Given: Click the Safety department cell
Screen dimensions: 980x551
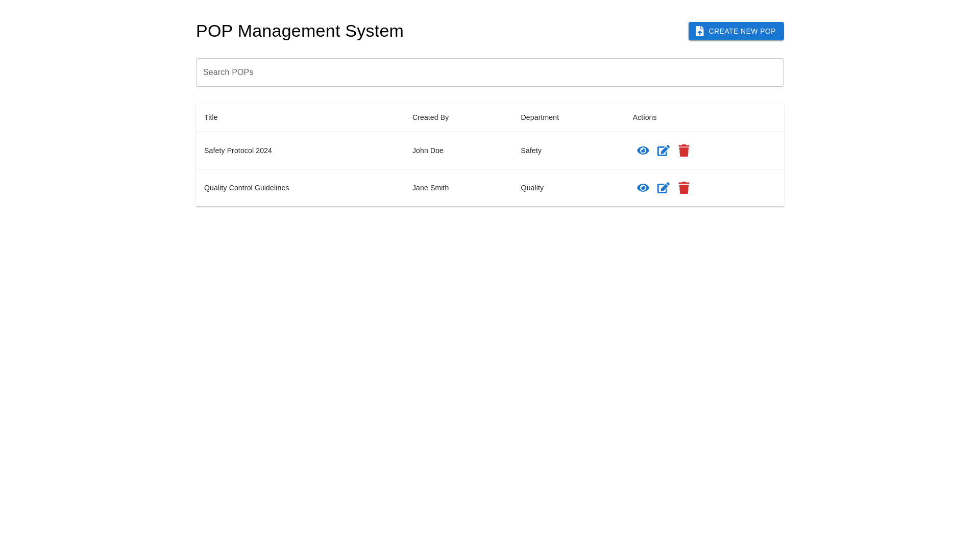Looking at the screenshot, I should [x=531, y=151].
